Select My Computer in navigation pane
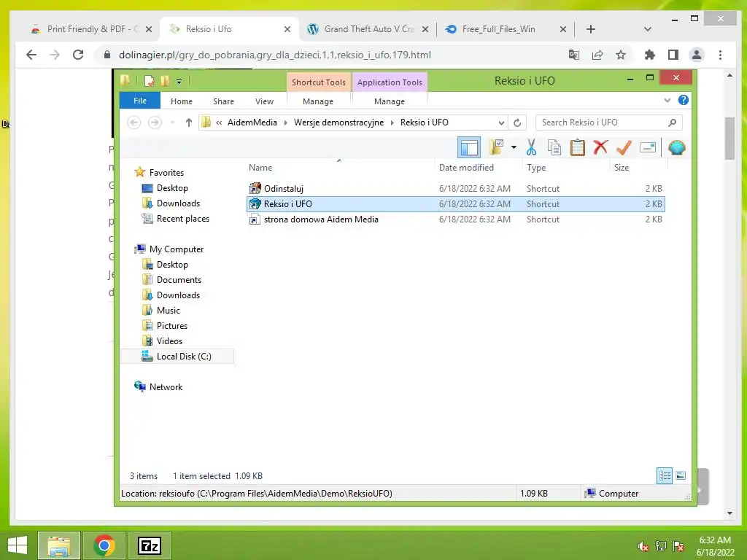This screenshot has width=747, height=560. point(177,249)
